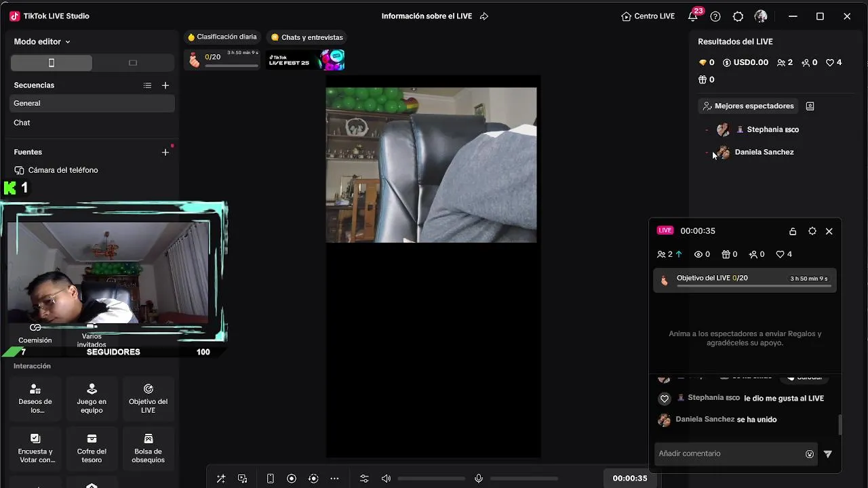Share the LIVE using the arrow icon
The width and height of the screenshot is (868, 488).
coord(484,16)
